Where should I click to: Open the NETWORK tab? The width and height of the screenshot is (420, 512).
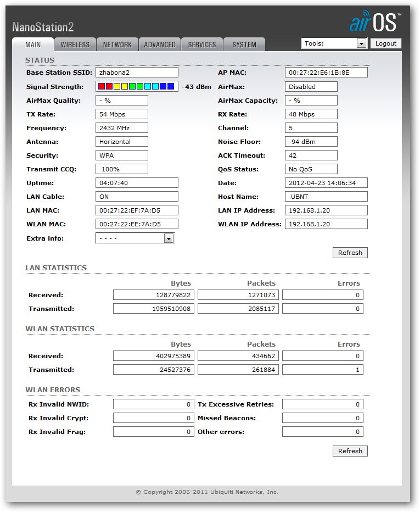[x=117, y=44]
